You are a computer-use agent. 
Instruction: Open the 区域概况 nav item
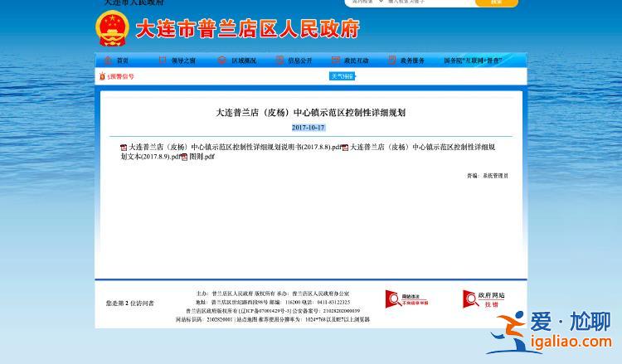[x=244, y=61]
